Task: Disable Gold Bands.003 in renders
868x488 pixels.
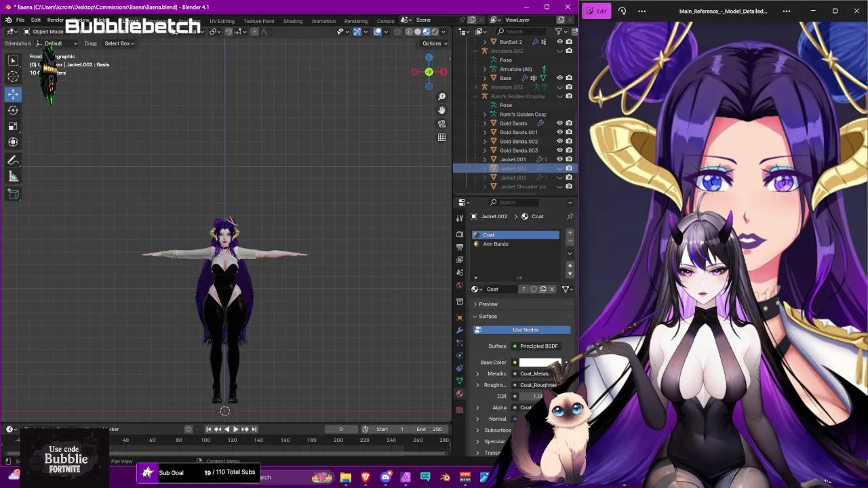Action: point(569,150)
